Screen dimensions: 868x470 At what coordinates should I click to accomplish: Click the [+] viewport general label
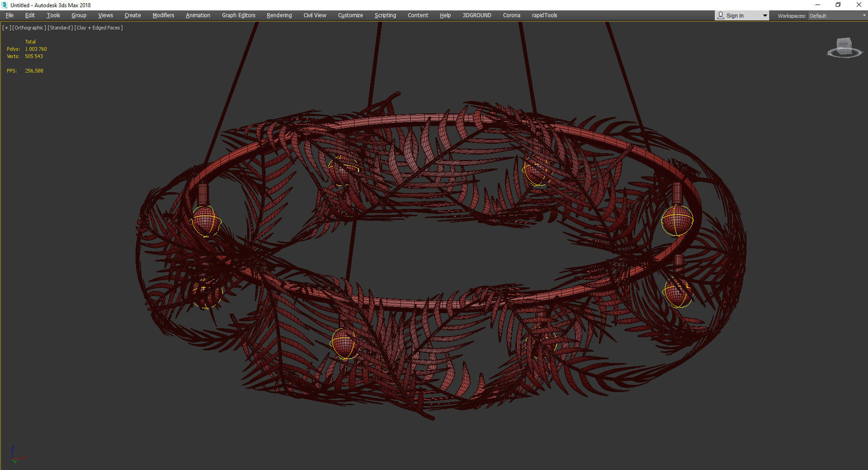(7, 28)
